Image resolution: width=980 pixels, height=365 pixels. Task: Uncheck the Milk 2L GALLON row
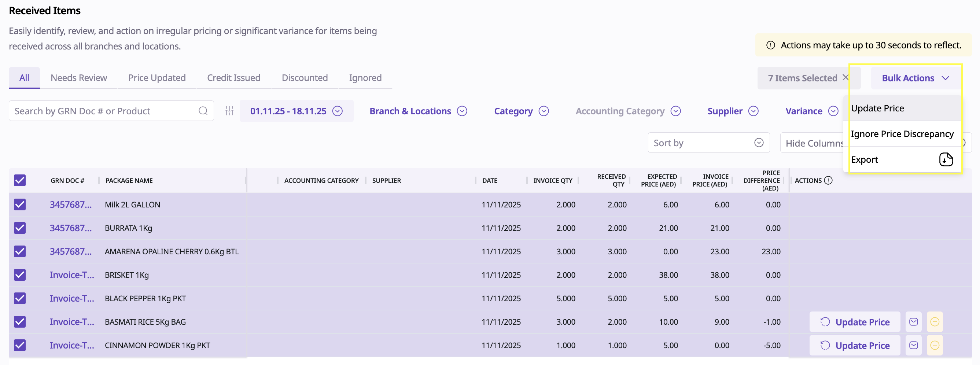tap(20, 205)
